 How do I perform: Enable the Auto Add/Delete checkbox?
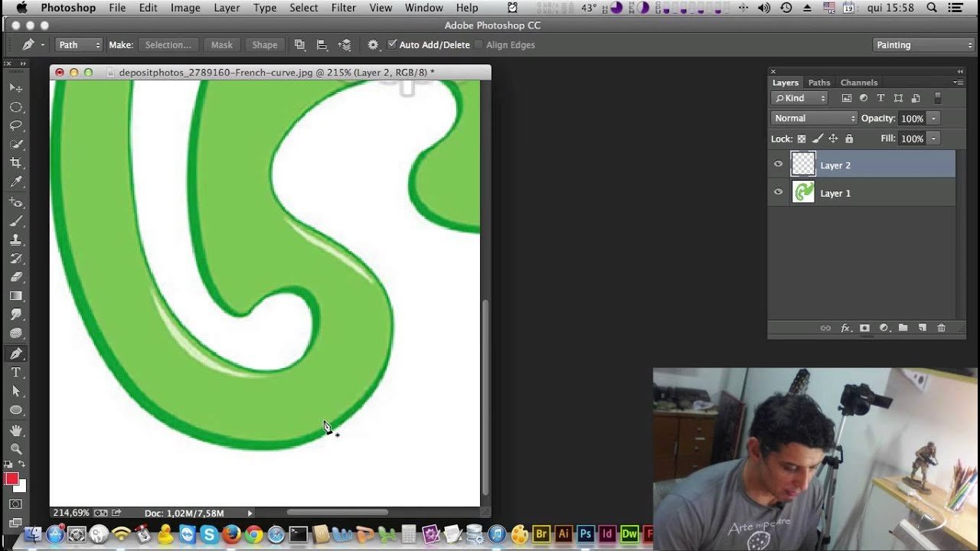(x=393, y=44)
